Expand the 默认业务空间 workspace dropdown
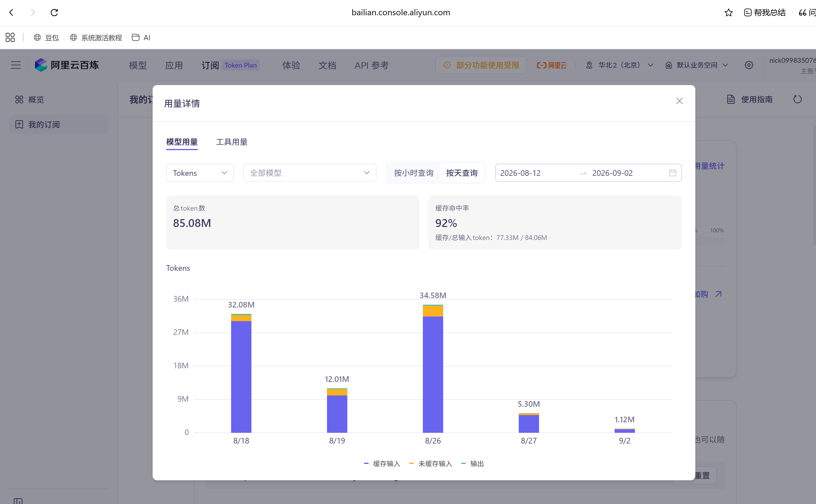This screenshot has height=504, width=816. click(x=697, y=65)
